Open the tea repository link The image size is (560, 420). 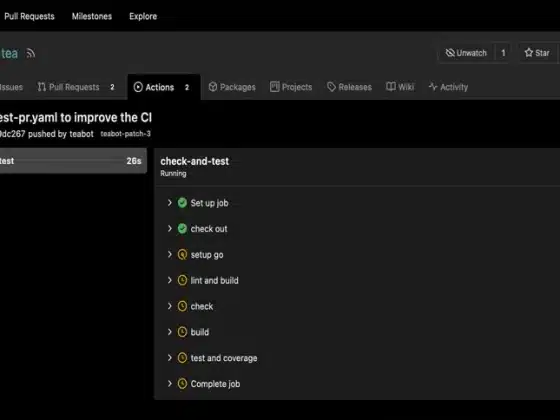(9, 54)
